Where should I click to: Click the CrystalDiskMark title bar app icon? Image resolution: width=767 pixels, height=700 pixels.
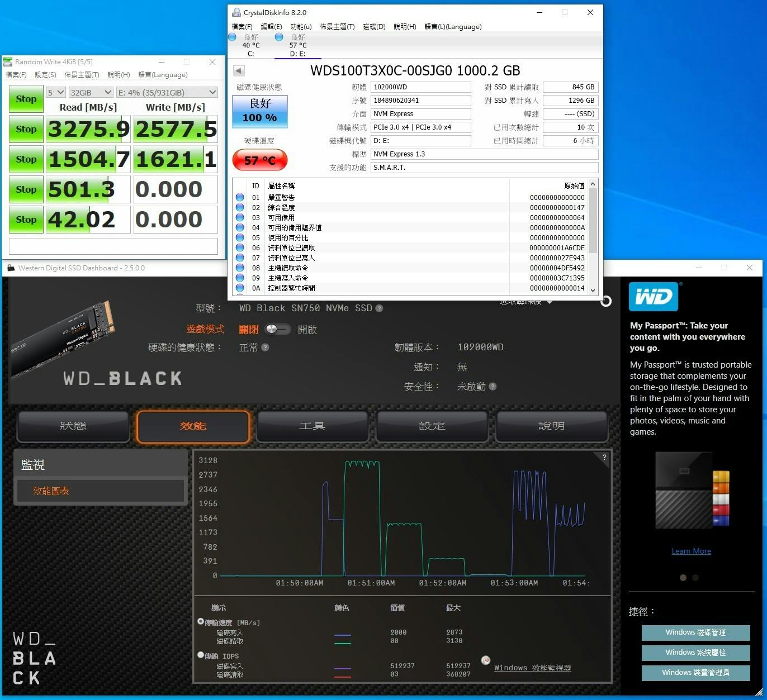click(x=8, y=62)
